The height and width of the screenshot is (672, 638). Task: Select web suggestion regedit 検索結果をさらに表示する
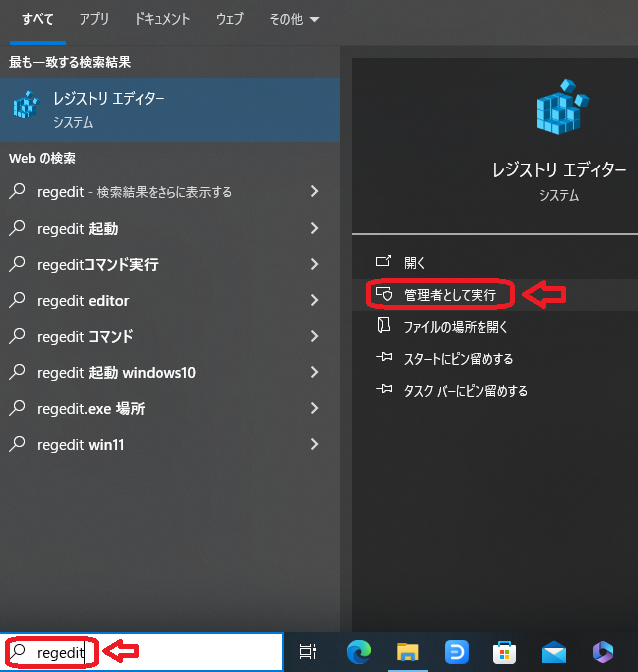click(x=170, y=192)
